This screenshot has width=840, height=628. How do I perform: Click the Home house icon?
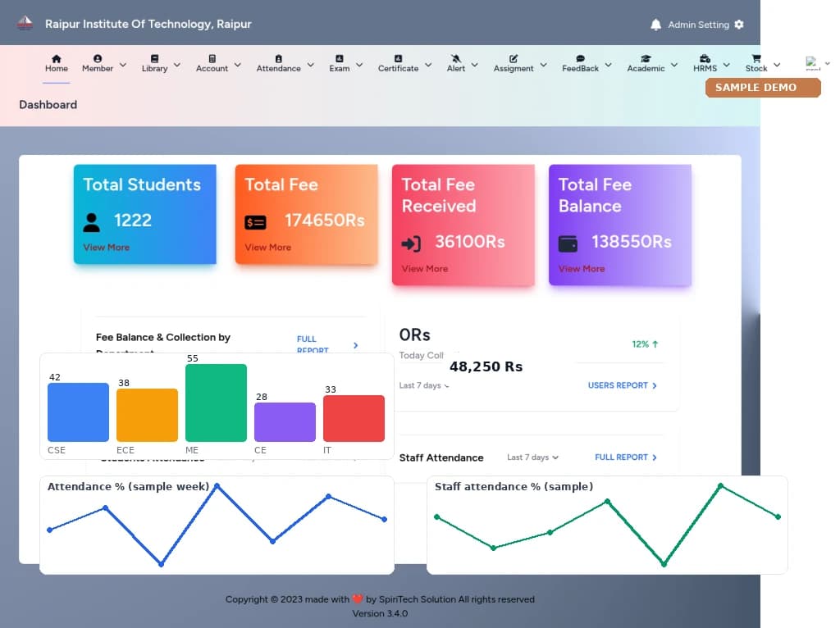click(x=57, y=58)
